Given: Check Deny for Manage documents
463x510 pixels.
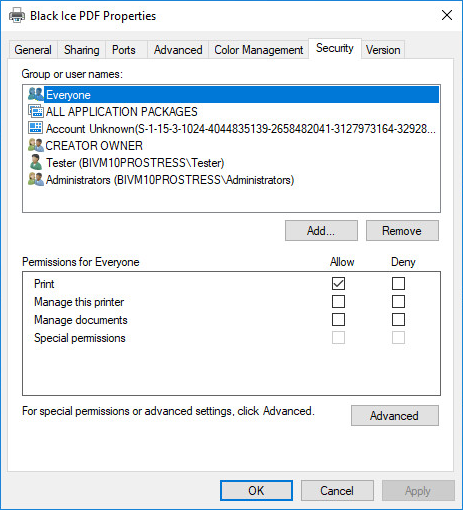Looking at the screenshot, I should coord(398,320).
